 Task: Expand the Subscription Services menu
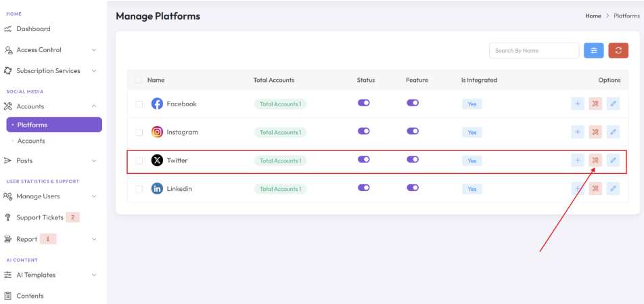click(51, 70)
